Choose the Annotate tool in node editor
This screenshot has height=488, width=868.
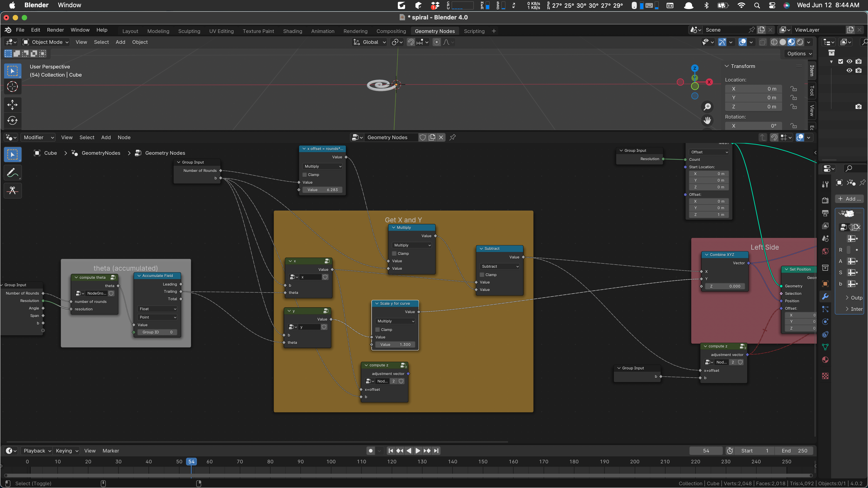click(x=12, y=173)
